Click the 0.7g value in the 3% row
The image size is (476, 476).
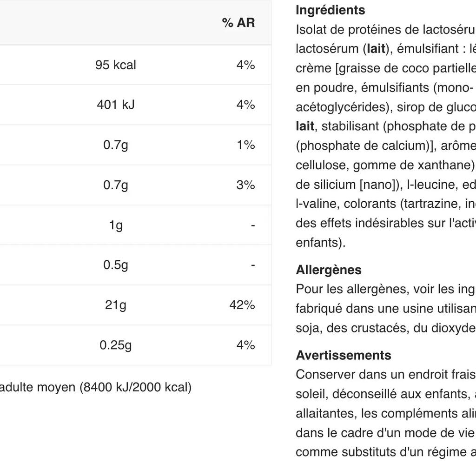point(116,185)
